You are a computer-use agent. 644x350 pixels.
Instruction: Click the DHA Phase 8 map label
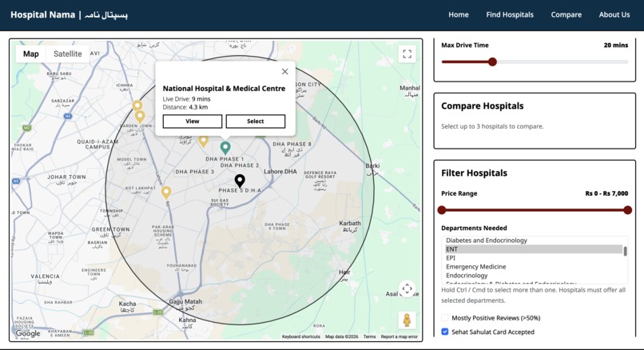point(292,144)
